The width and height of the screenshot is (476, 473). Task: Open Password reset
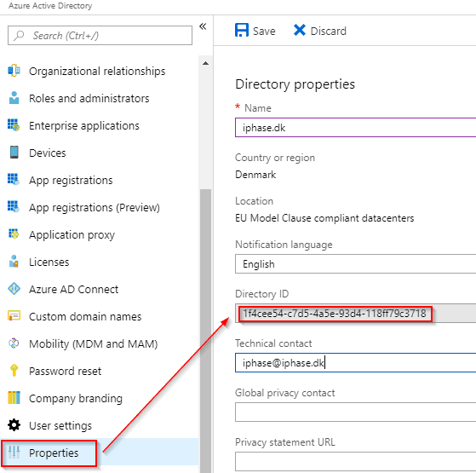point(66,371)
